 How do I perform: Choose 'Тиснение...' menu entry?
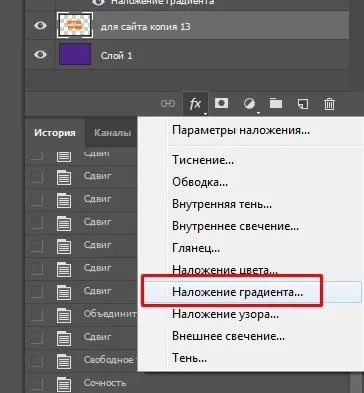(x=203, y=160)
